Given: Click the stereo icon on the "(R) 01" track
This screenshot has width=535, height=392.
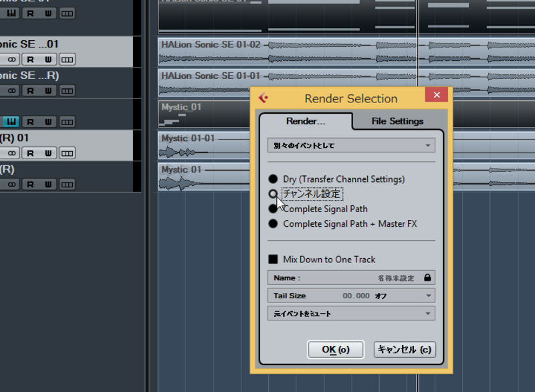Looking at the screenshot, I should pyautogui.click(x=11, y=153).
